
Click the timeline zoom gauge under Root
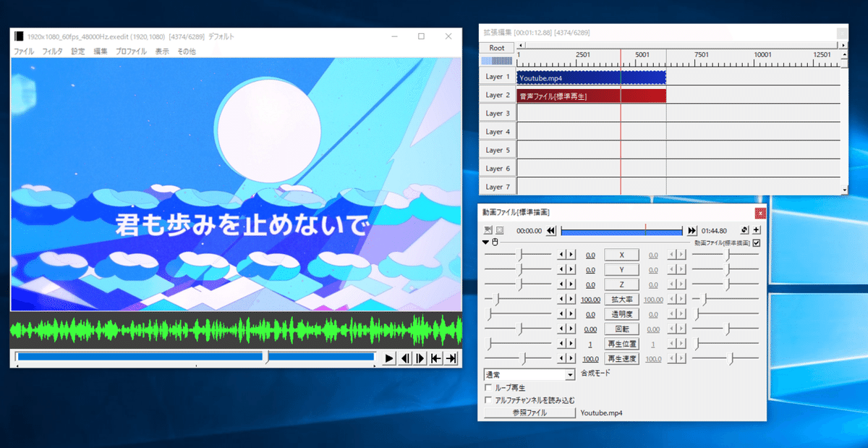pyautogui.click(x=497, y=61)
